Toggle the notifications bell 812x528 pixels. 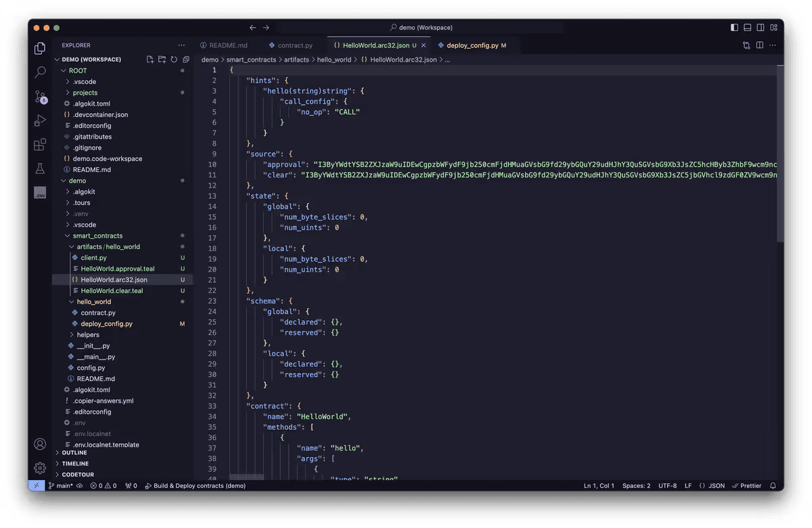tap(773, 485)
